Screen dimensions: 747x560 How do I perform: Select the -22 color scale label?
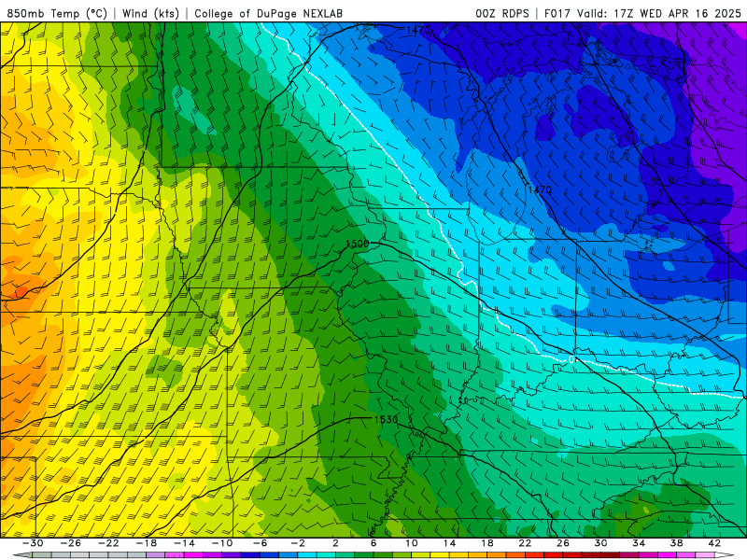pyautogui.click(x=108, y=543)
